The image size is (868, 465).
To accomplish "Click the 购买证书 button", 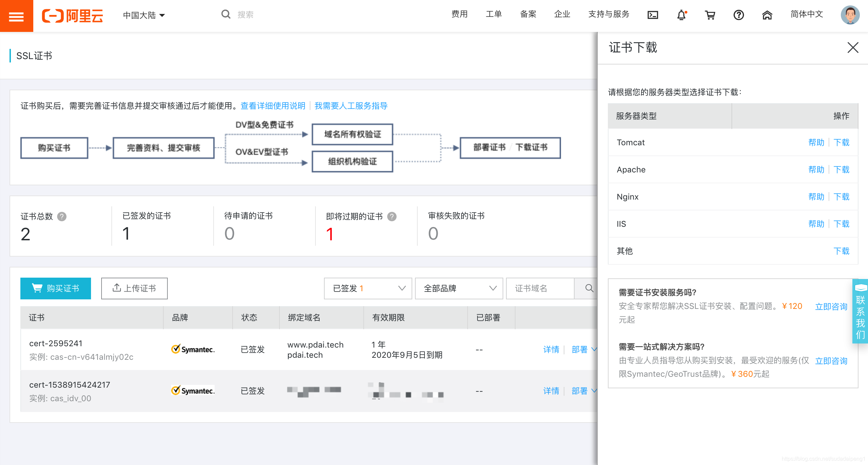I will click(x=55, y=288).
